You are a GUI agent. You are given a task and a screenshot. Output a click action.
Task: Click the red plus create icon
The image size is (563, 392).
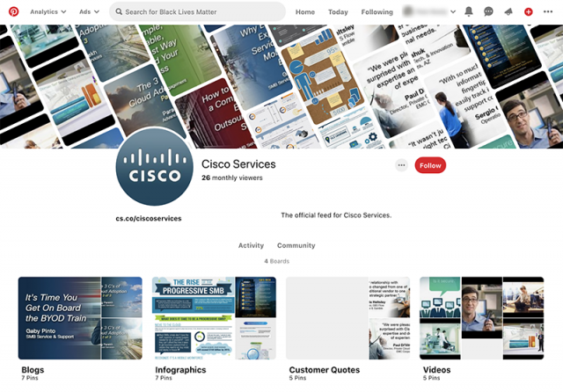(x=528, y=11)
